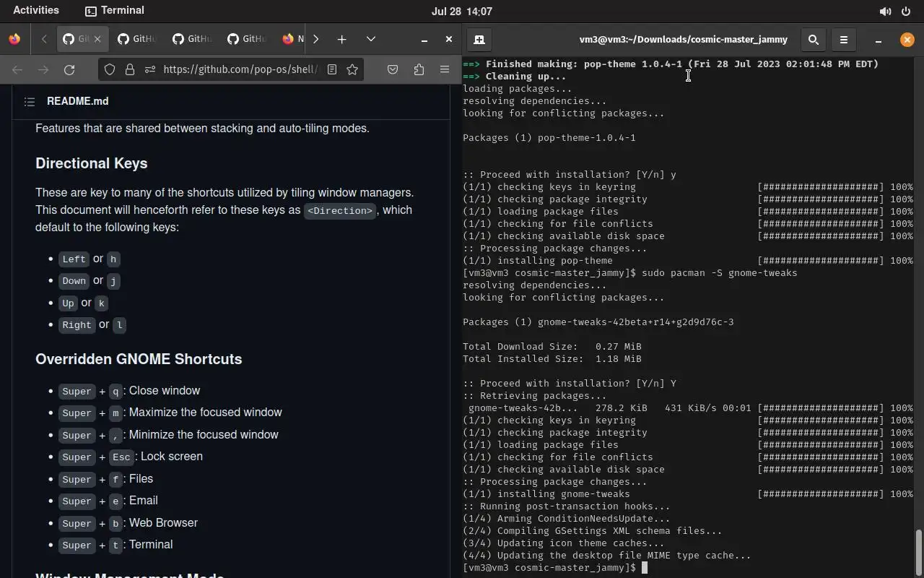The width and height of the screenshot is (924, 578).
Task: Open Firefox application hamburger menu
Action: coord(445,69)
